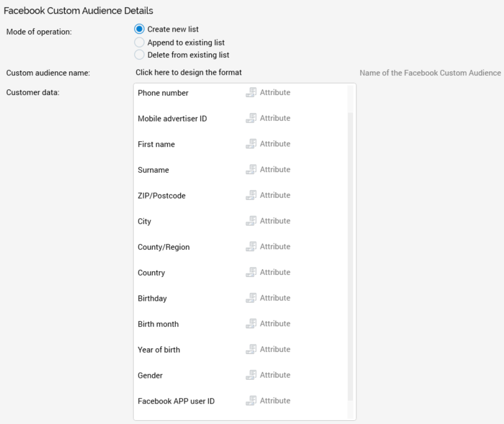The image size is (504, 424).
Task: Select the Gender row label
Action: point(150,375)
